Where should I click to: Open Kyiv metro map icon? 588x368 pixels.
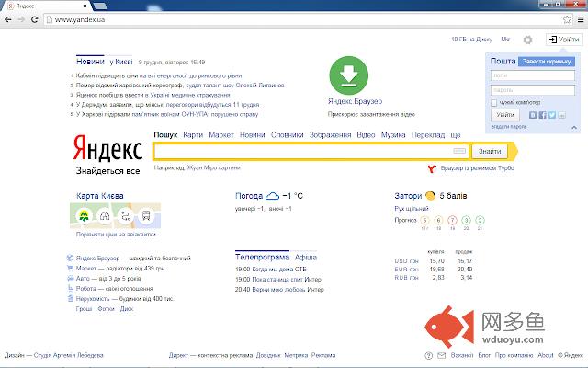84,215
